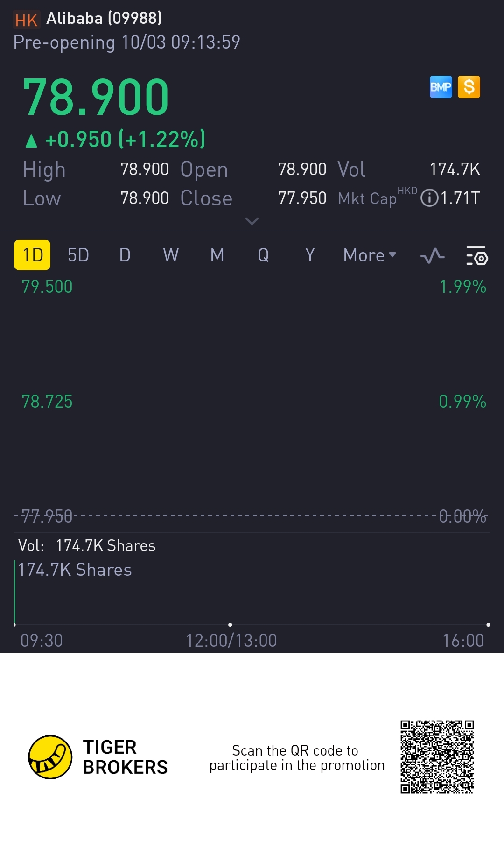Select the Y yearly chart tab
This screenshot has width=504, height=862.
pos(309,255)
